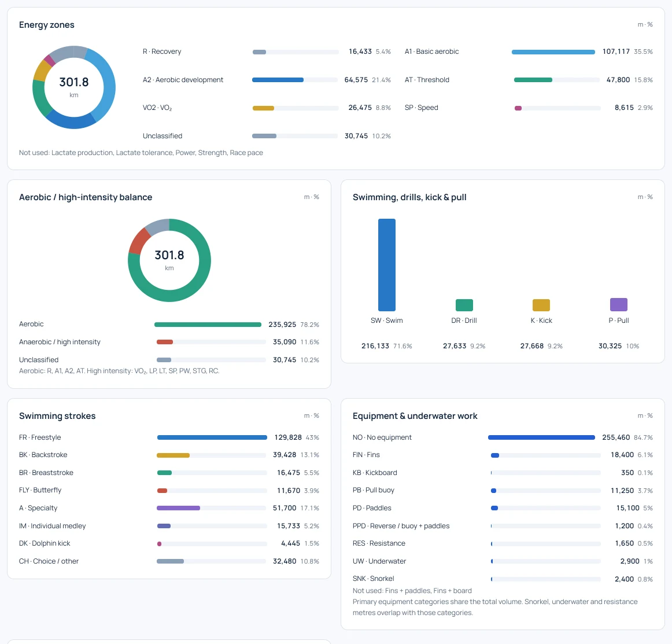Viewport: 672px width, 644px height.
Task: Select the 64,575 value for A2
Action: coord(356,80)
